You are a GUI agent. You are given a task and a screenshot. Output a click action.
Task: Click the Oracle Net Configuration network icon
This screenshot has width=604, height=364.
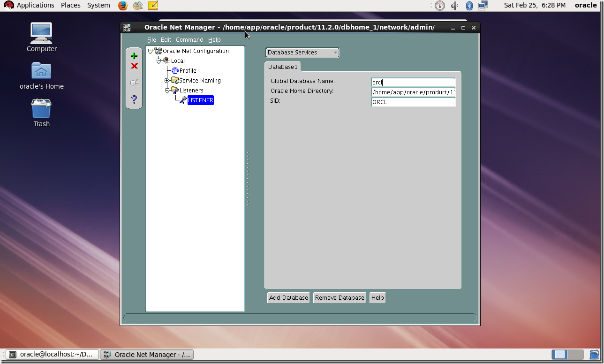point(158,51)
